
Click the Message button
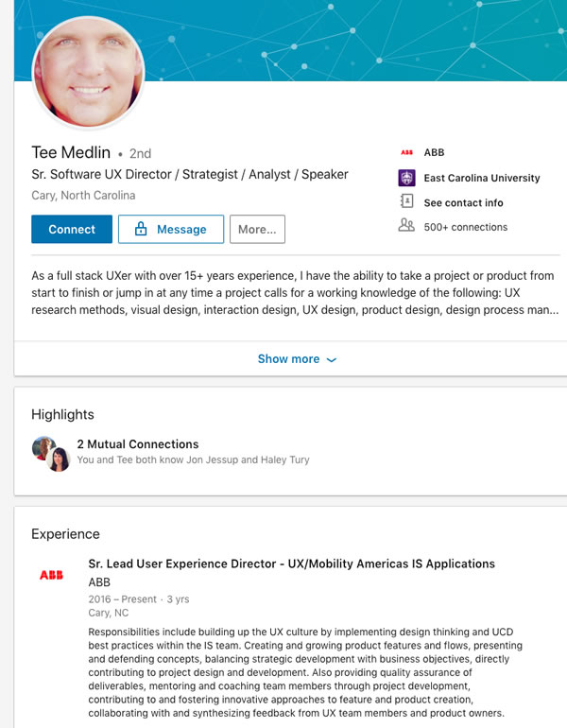(171, 230)
